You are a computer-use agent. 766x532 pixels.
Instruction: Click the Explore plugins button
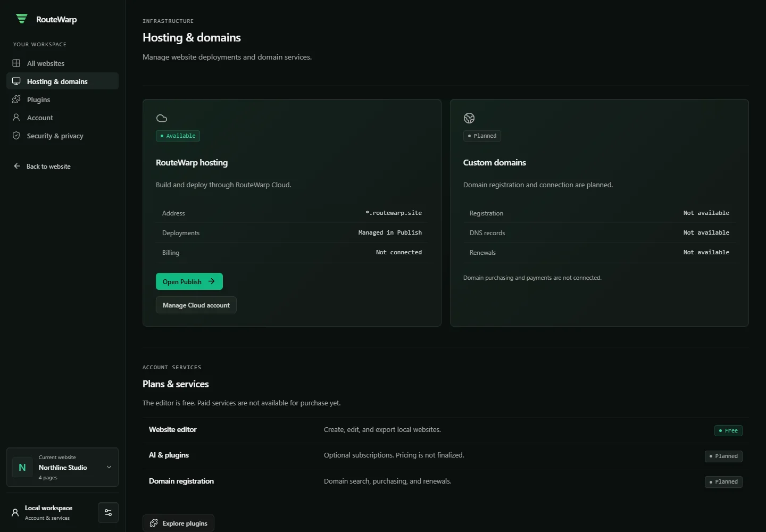(x=179, y=523)
